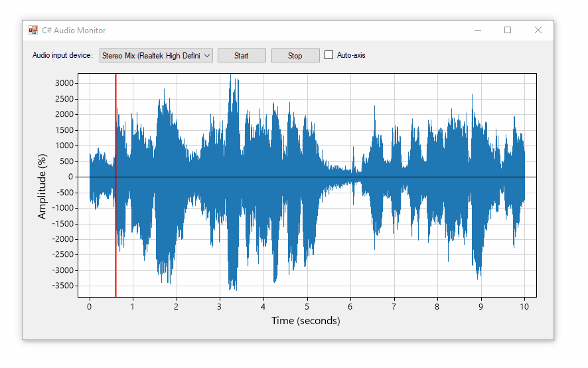
Task: Click the 'Audio input device:' label
Action: [62, 55]
